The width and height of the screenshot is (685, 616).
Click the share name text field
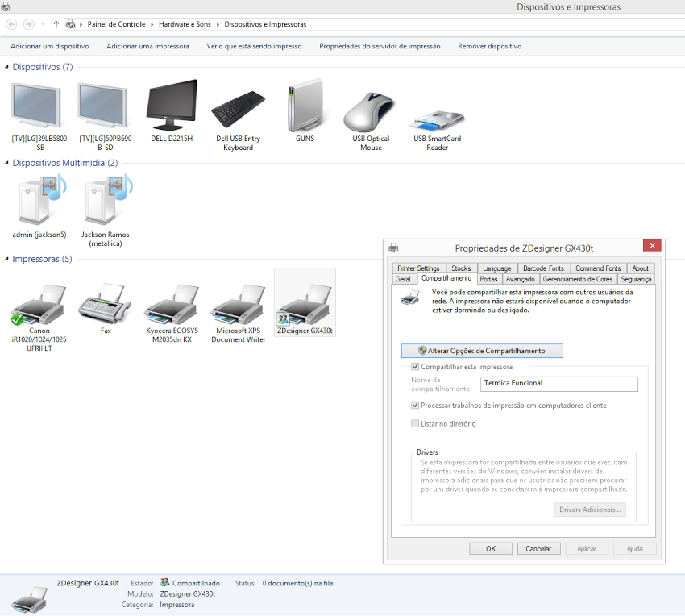click(x=558, y=384)
